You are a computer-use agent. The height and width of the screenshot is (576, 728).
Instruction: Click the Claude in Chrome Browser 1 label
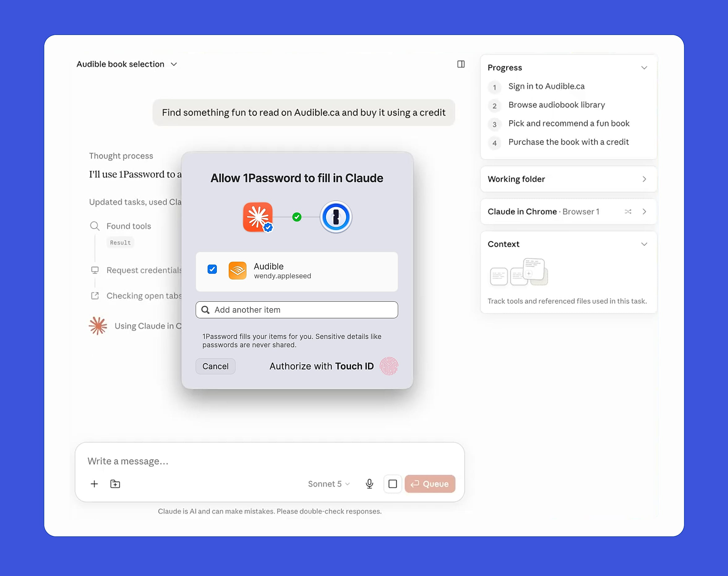click(544, 211)
